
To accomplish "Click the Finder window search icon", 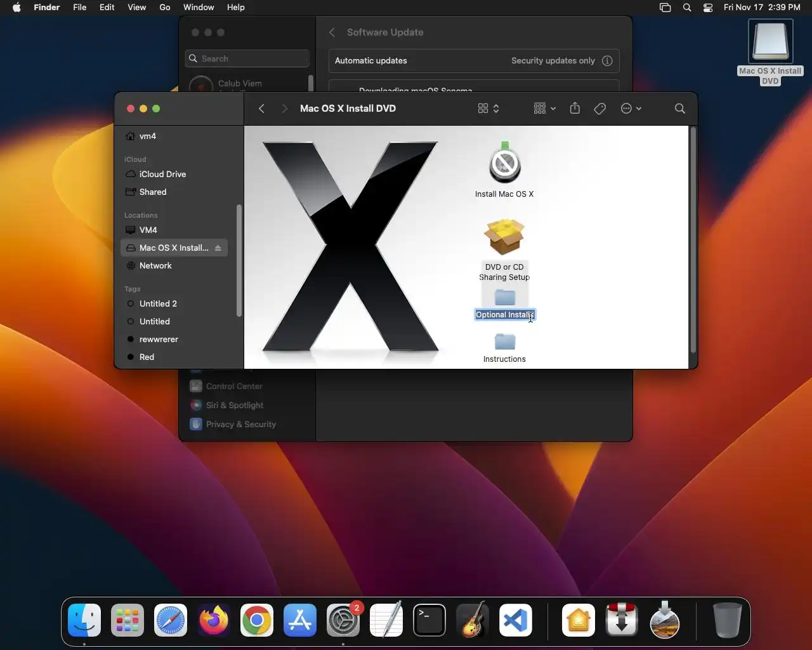I will click(x=680, y=109).
